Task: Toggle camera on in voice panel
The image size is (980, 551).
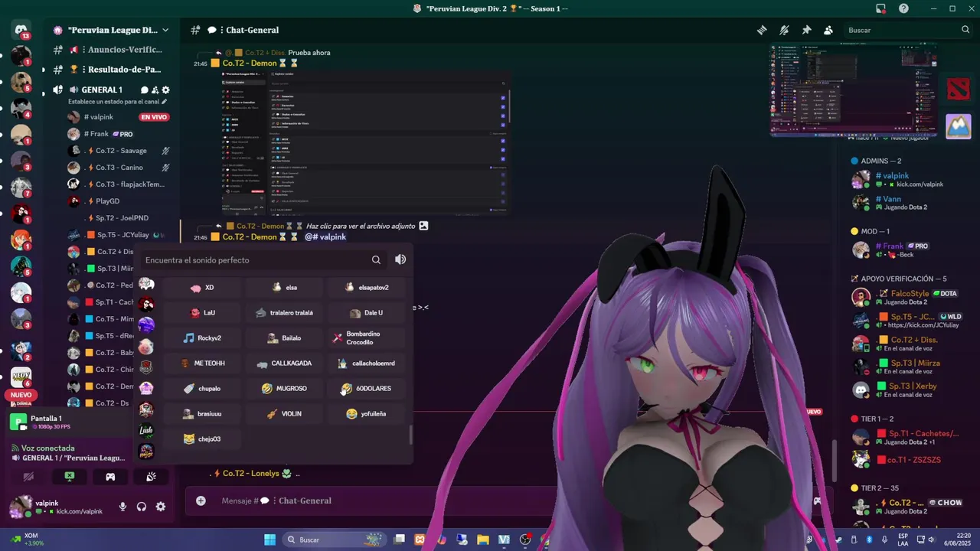Action: point(29,477)
